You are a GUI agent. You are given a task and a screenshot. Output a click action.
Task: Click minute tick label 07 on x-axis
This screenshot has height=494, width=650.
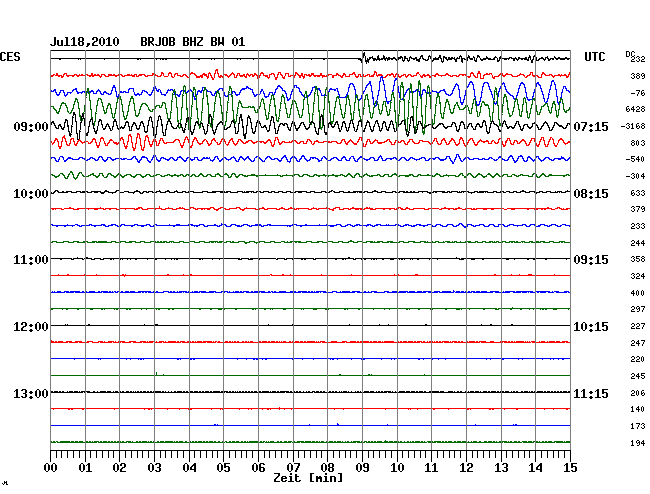pyautogui.click(x=293, y=468)
